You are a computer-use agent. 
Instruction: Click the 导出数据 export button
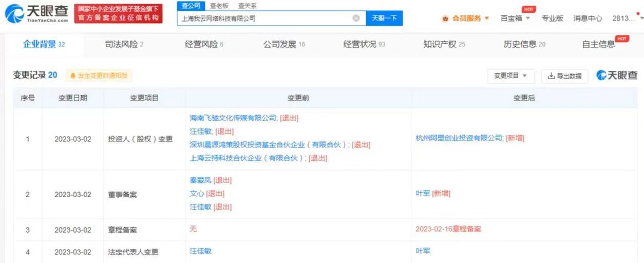(564, 76)
